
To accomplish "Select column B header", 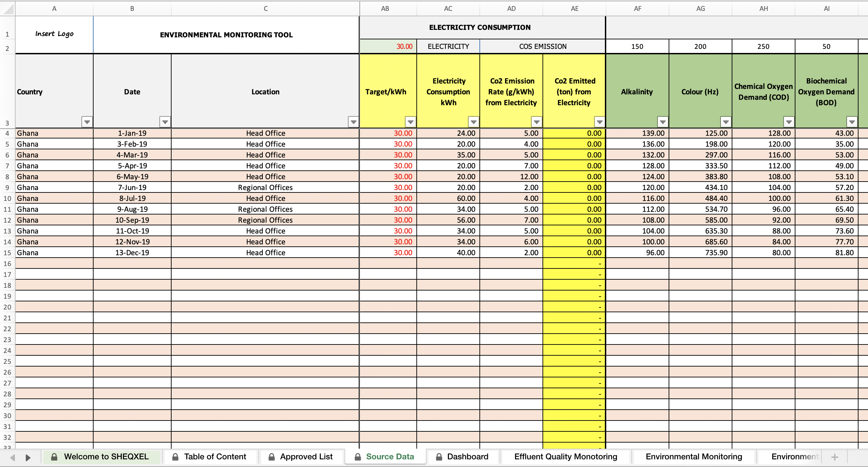I will coord(132,8).
